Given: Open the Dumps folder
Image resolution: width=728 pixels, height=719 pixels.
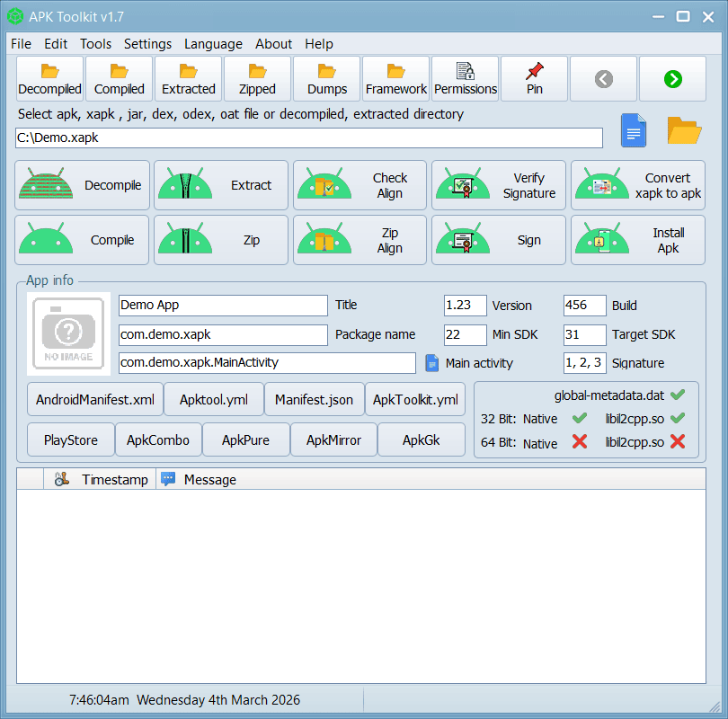Looking at the screenshot, I should pyautogui.click(x=327, y=79).
